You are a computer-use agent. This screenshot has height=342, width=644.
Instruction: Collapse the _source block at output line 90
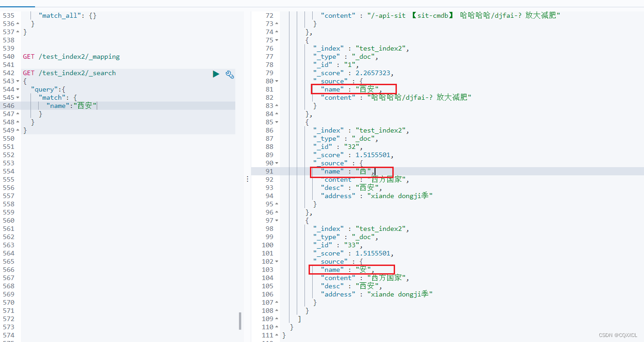(x=277, y=163)
